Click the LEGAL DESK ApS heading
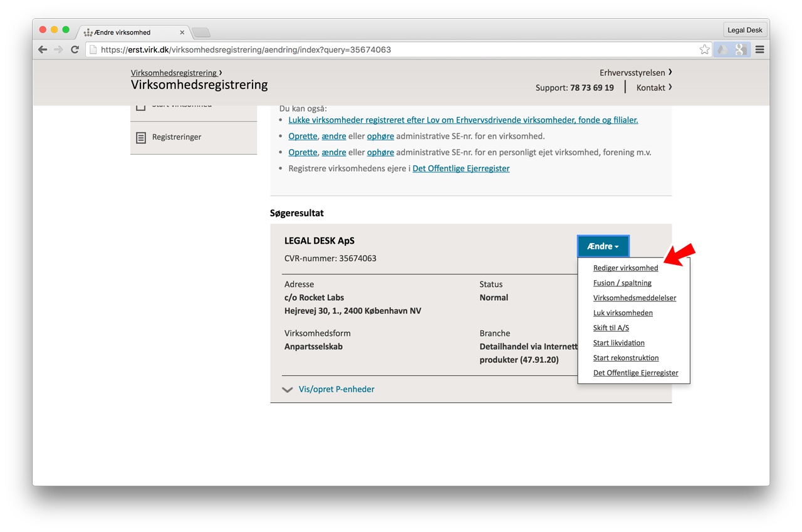This screenshot has height=532, width=802. tap(320, 241)
